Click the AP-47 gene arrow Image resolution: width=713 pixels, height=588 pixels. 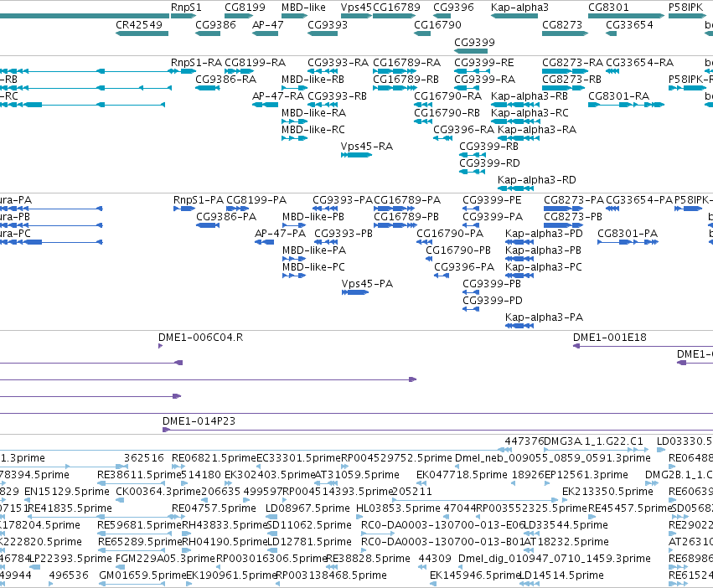[265, 34]
